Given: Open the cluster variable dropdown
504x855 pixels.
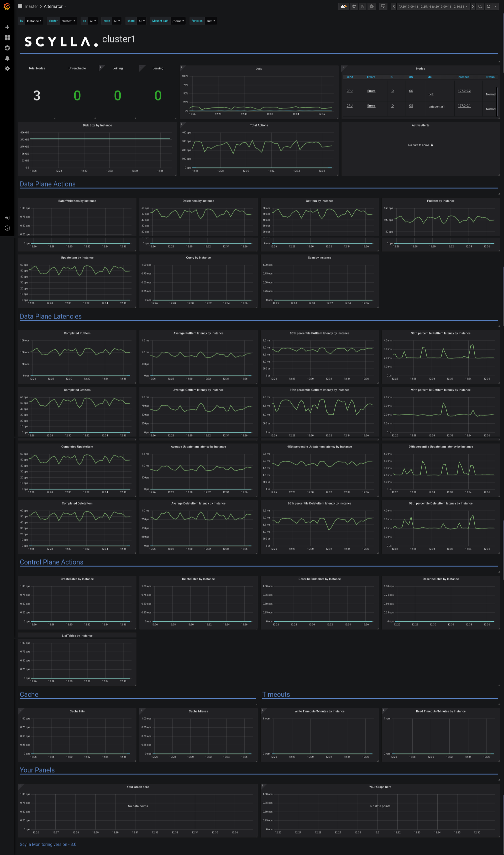Looking at the screenshot, I should pos(68,21).
